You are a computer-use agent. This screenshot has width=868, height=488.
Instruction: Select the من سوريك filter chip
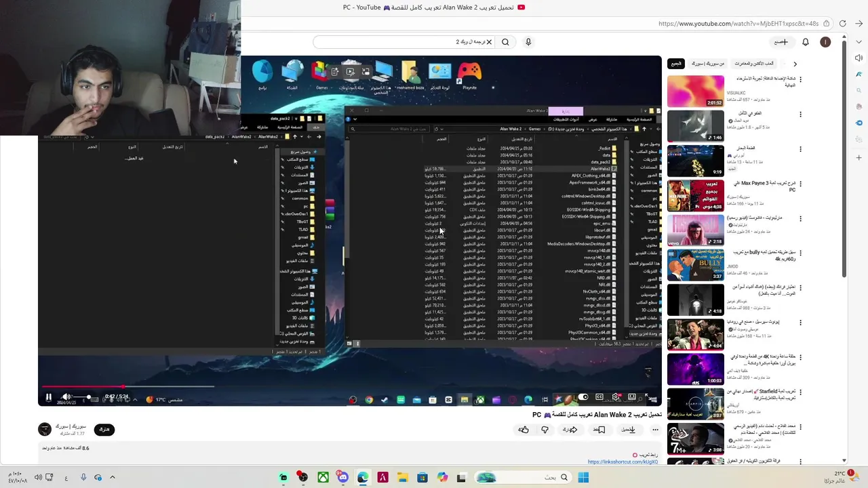708,64
